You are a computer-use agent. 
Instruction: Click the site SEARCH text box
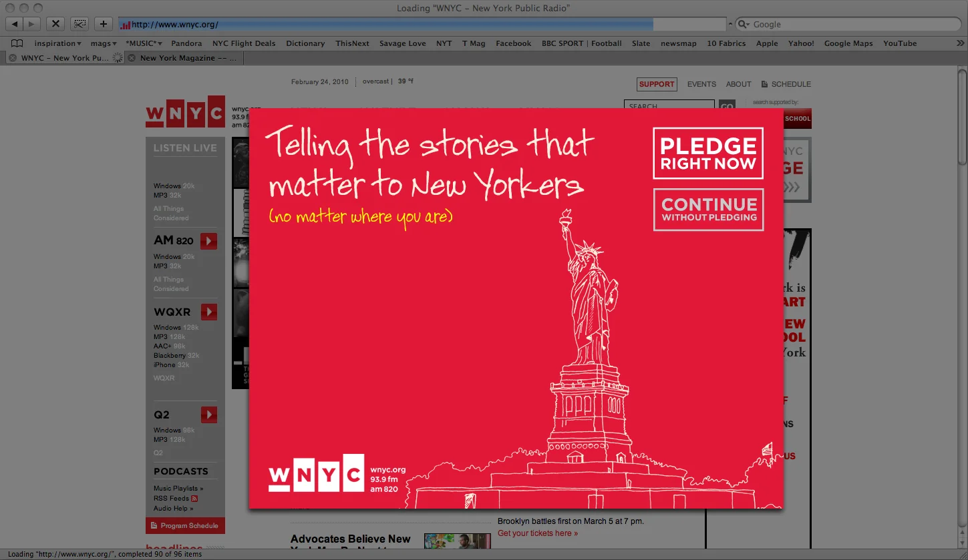(669, 104)
